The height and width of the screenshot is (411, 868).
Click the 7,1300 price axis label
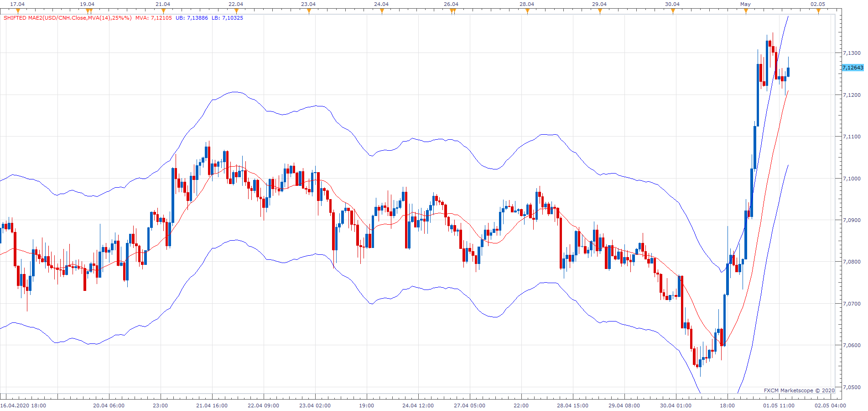pos(852,53)
